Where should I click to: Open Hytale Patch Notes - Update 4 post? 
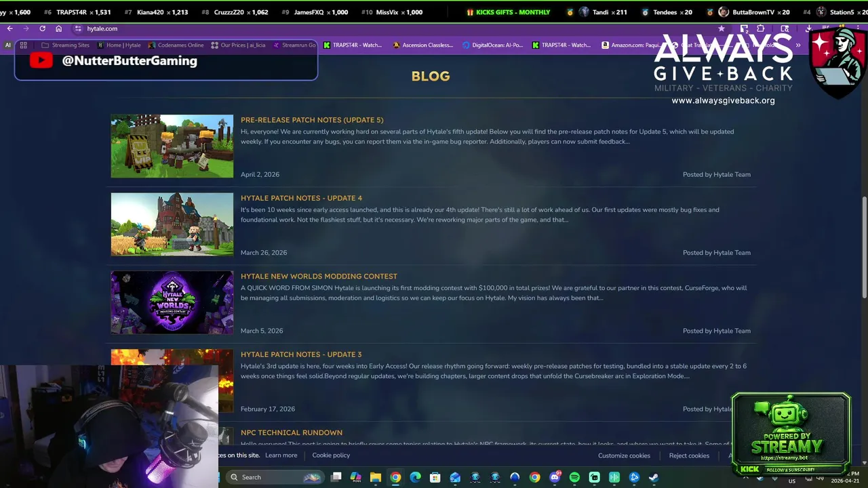301,198
